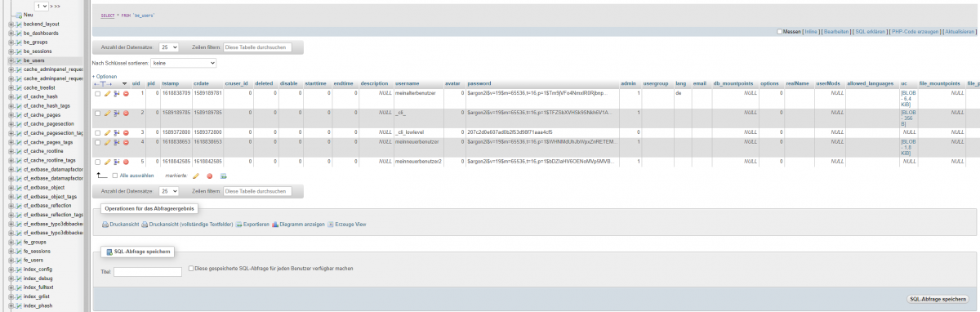Expand fe_groups tree node
Screen dimensions: 980x312
click(10, 242)
